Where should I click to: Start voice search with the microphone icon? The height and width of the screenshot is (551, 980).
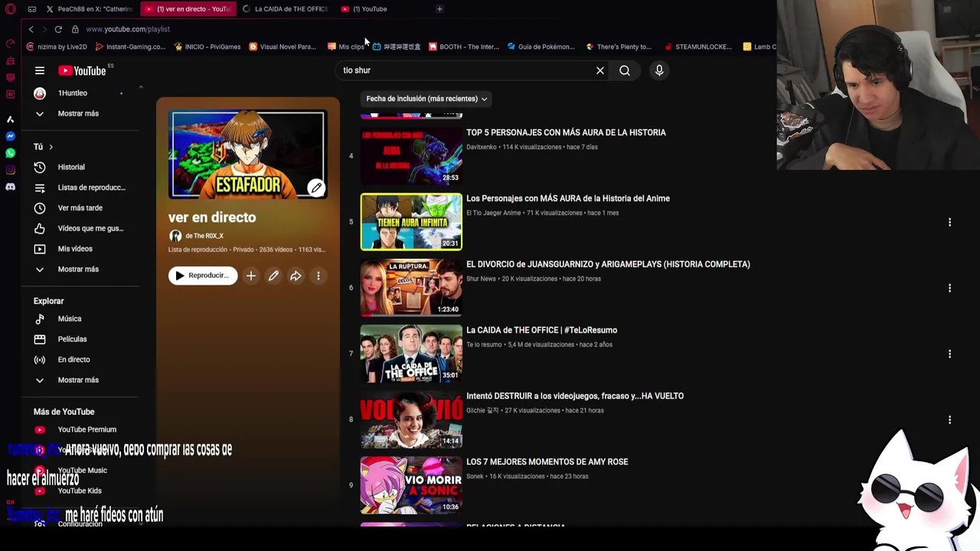tap(659, 70)
